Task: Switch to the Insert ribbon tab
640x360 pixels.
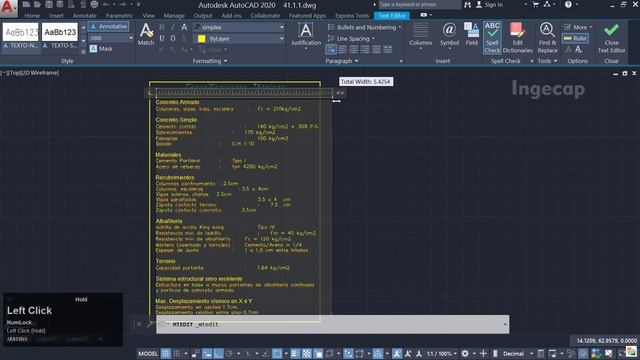Action: [56, 16]
